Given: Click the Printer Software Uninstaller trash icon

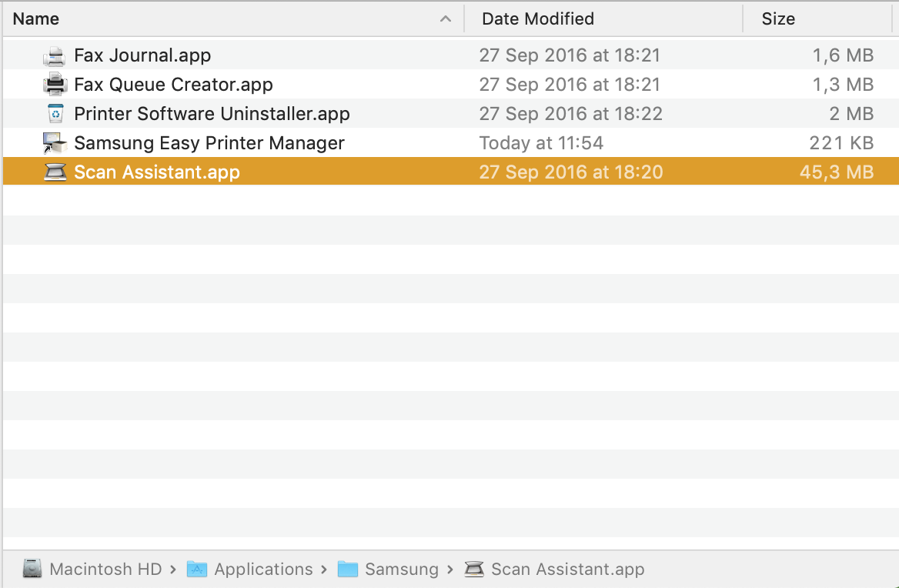Looking at the screenshot, I should (55, 114).
